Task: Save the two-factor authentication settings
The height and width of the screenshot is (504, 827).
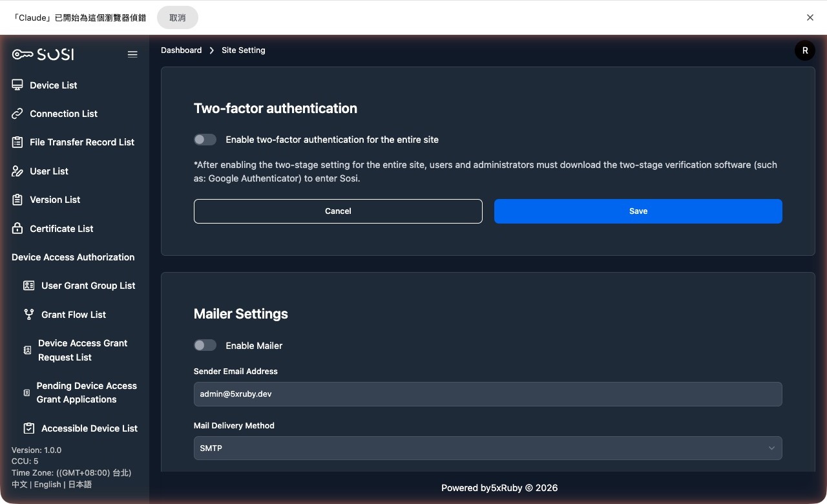Action: click(x=638, y=211)
